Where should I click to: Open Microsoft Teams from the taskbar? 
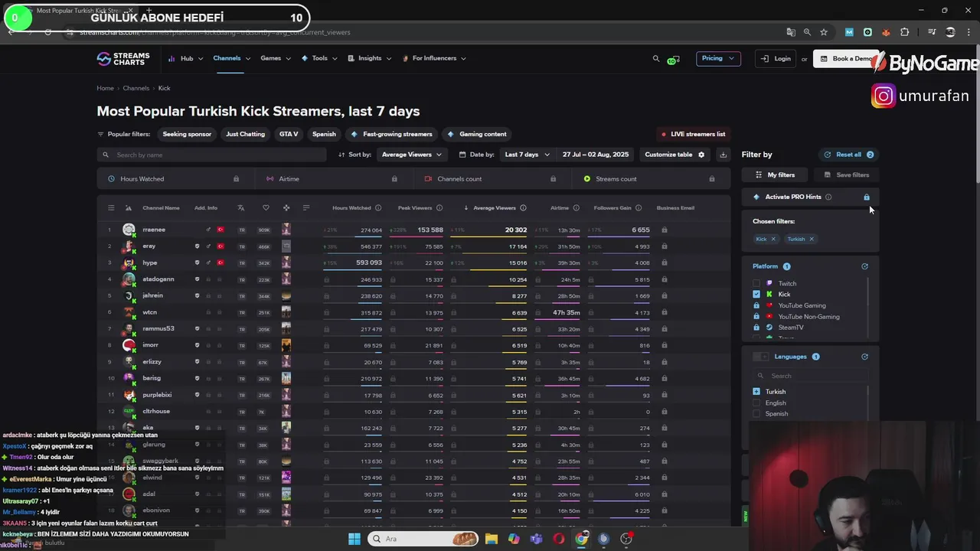coord(537,539)
